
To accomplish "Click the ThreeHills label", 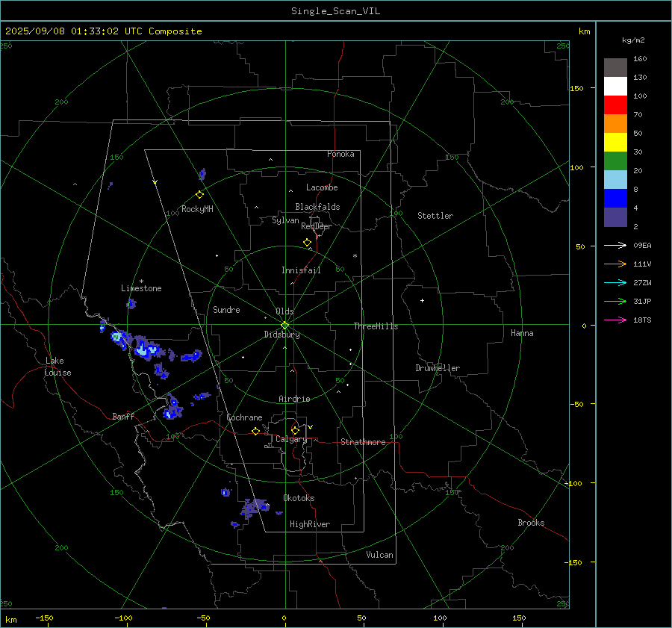I will tap(376, 326).
